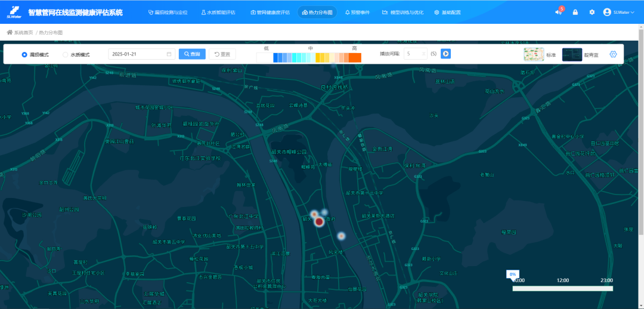
Task: Click 广东北江实验学校 map label
Action: [x=200, y=158]
